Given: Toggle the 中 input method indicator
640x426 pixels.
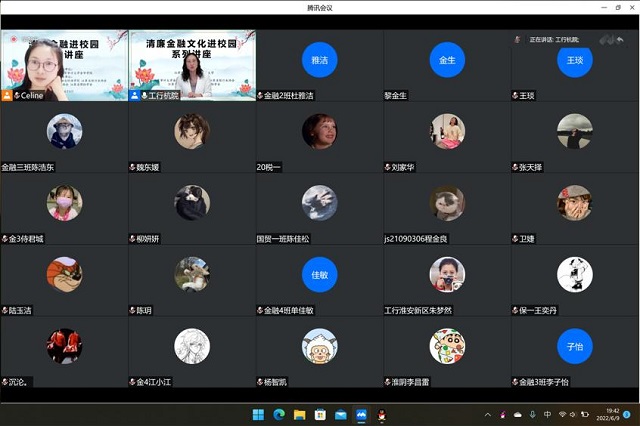Looking at the screenshot, I should (547, 414).
